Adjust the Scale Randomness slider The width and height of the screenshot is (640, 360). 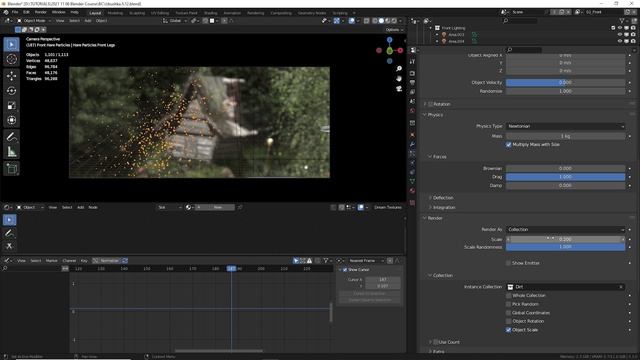pos(565,247)
